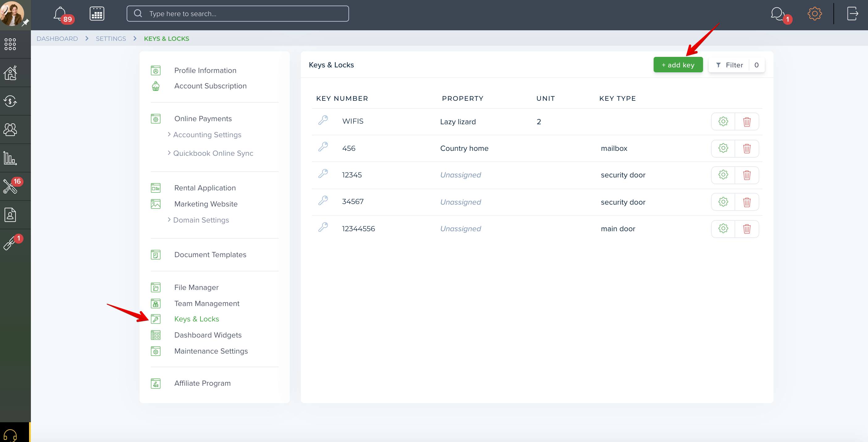Delete key 12344556
Image resolution: width=868 pixels, height=442 pixels.
[x=747, y=229]
